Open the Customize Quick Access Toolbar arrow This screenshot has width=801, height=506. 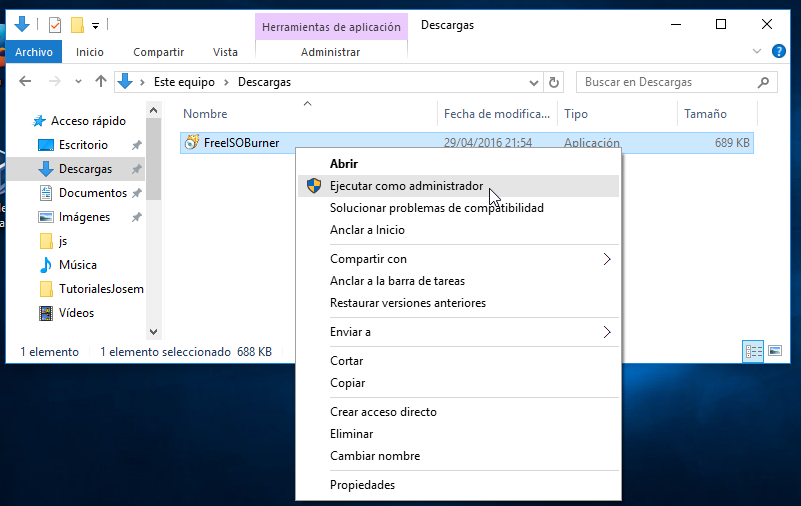pyautogui.click(x=96, y=26)
